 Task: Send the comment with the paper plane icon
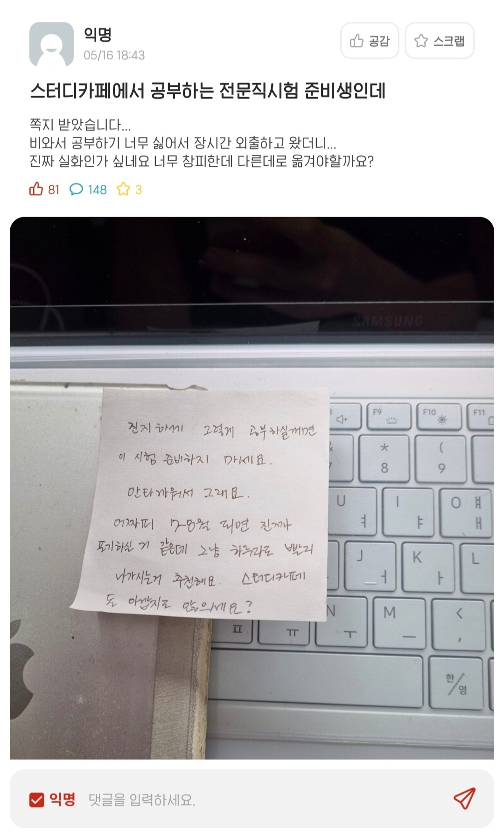click(x=464, y=799)
